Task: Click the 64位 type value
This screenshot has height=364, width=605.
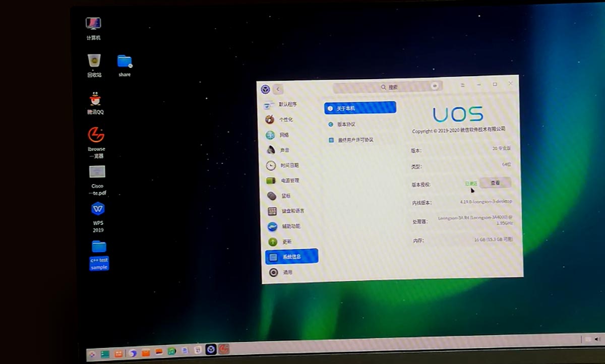Action: pyautogui.click(x=506, y=165)
